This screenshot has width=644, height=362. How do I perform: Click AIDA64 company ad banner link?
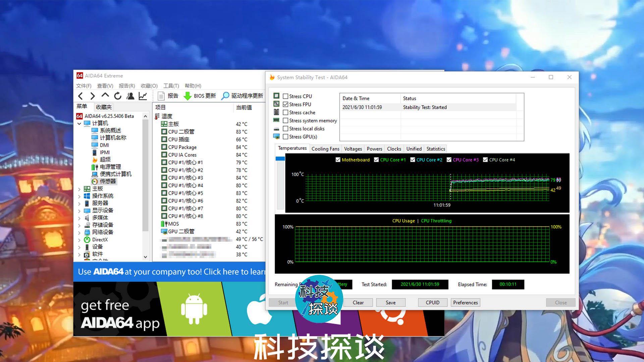pyautogui.click(x=169, y=271)
